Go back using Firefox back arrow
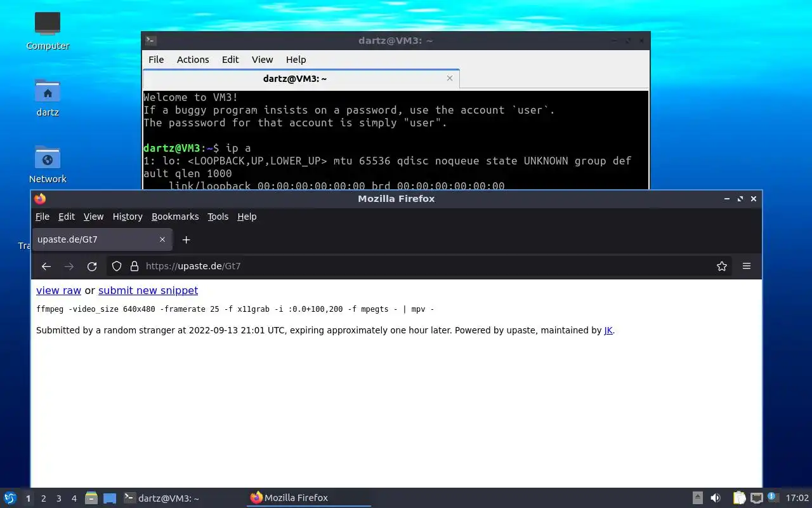The width and height of the screenshot is (812, 508). (x=46, y=266)
